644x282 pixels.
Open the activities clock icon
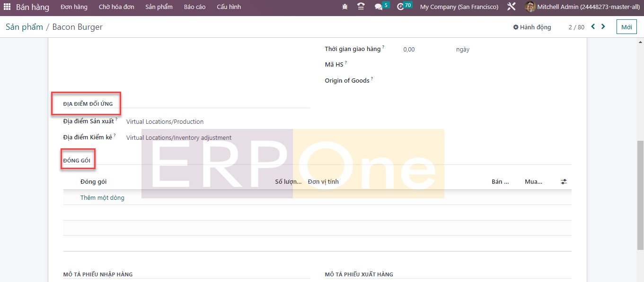coord(400,7)
